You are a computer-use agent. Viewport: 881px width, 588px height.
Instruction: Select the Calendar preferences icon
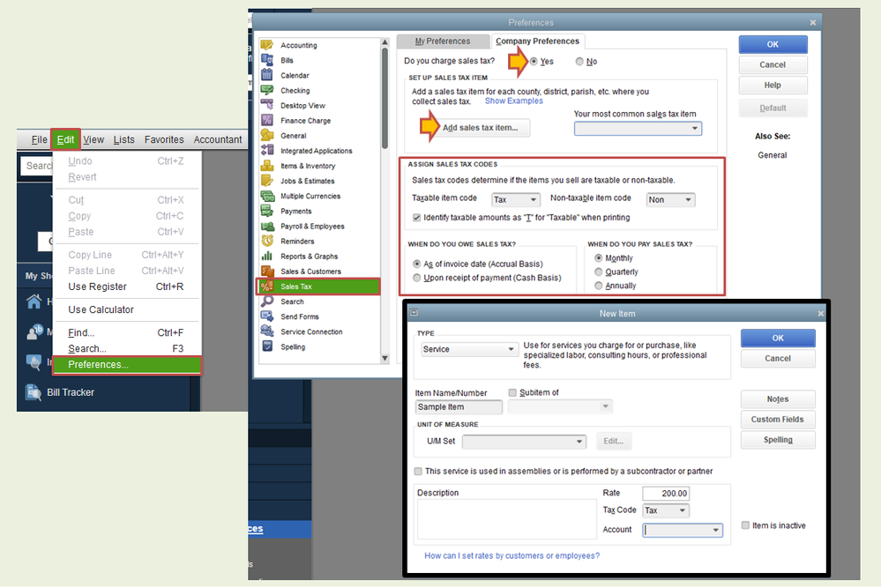267,75
